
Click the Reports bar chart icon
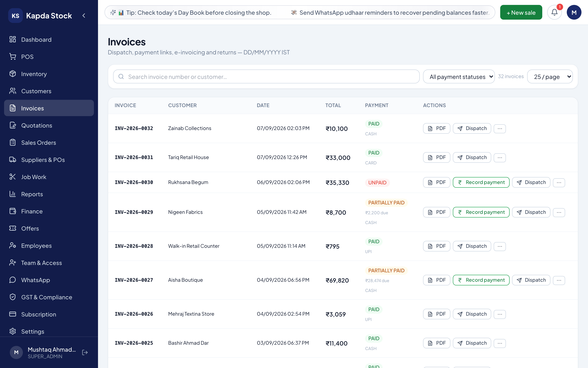pos(13,194)
